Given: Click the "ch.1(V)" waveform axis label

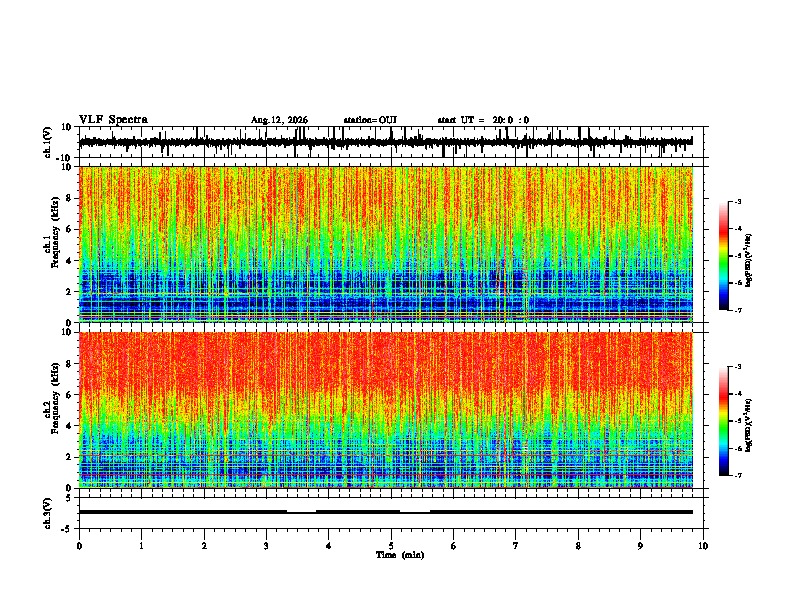Looking at the screenshot, I should click(48, 142).
